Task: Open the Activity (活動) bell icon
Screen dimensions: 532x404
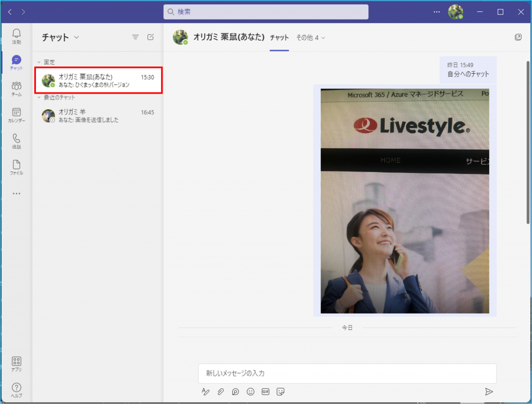Action: pyautogui.click(x=16, y=35)
